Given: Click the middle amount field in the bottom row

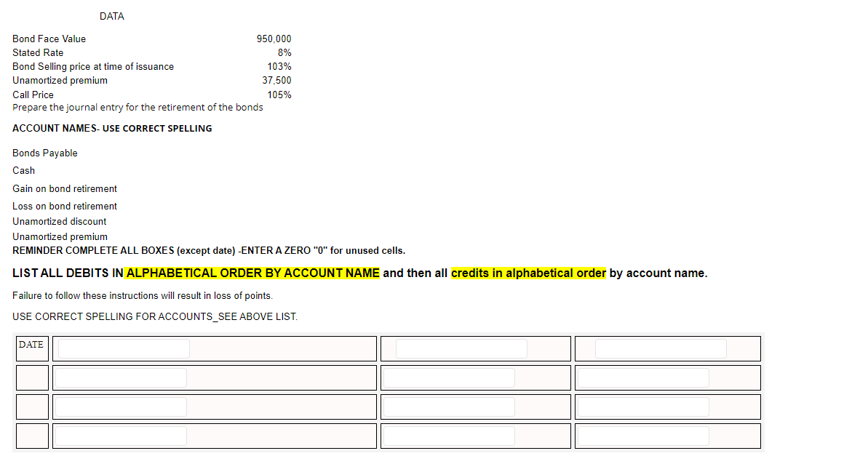Looking at the screenshot, I should (x=450, y=436).
